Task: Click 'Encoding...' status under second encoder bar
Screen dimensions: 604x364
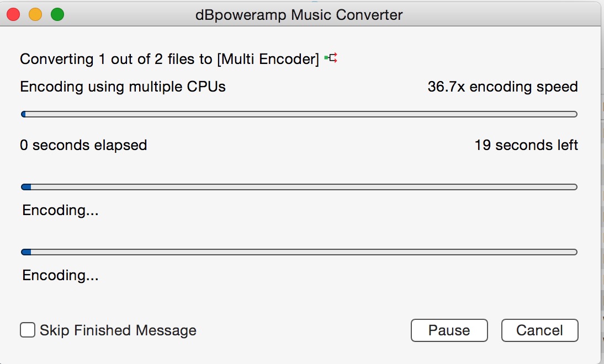Action: pos(60,275)
